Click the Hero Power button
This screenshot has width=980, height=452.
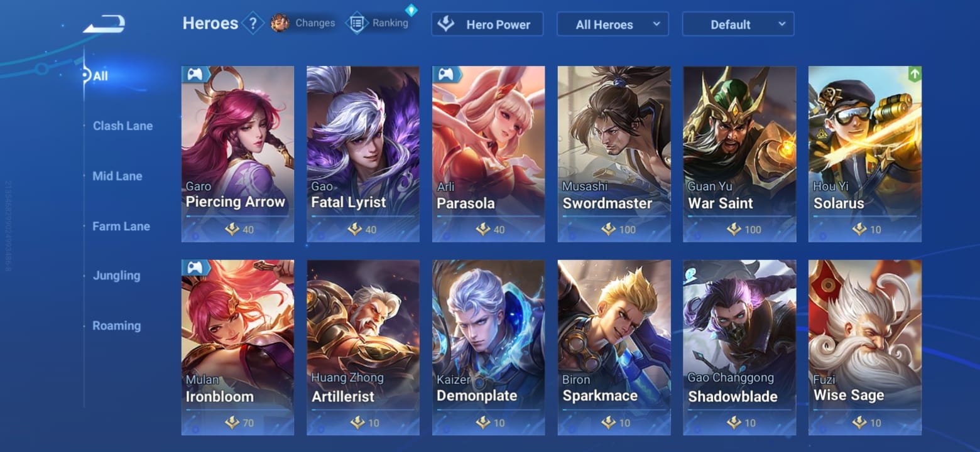[487, 24]
